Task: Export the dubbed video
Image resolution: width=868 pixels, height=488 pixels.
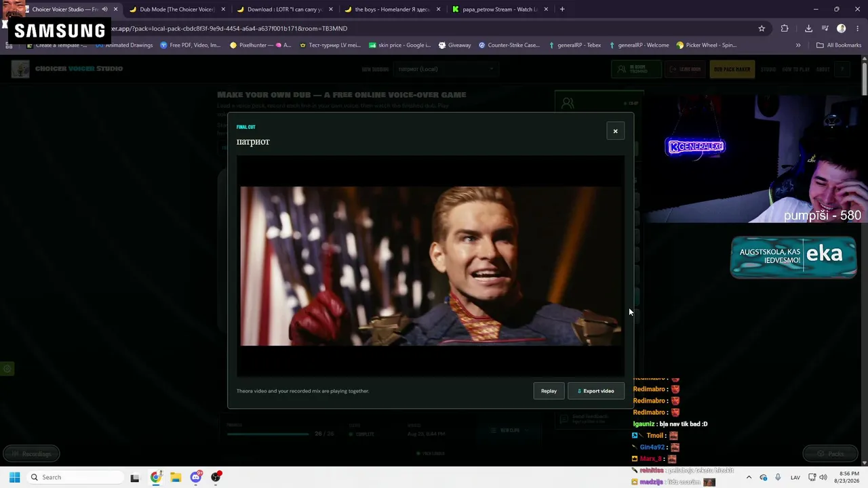Action: pos(596,390)
